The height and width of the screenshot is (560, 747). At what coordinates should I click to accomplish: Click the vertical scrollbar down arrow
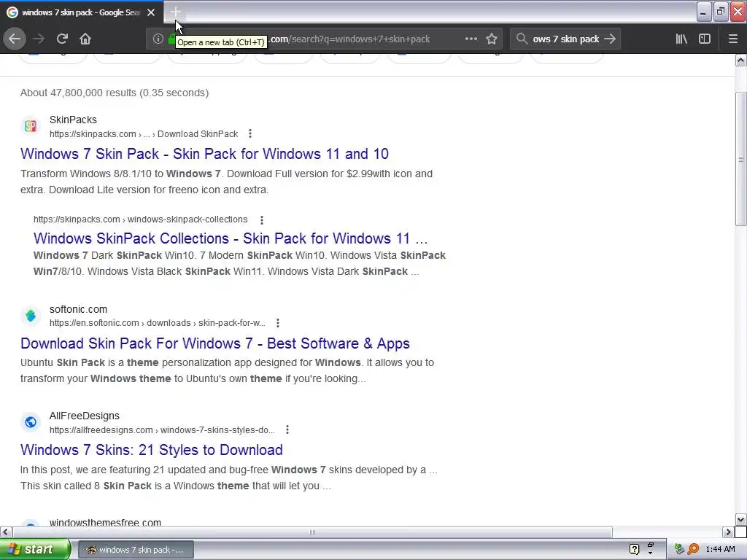[x=740, y=519]
